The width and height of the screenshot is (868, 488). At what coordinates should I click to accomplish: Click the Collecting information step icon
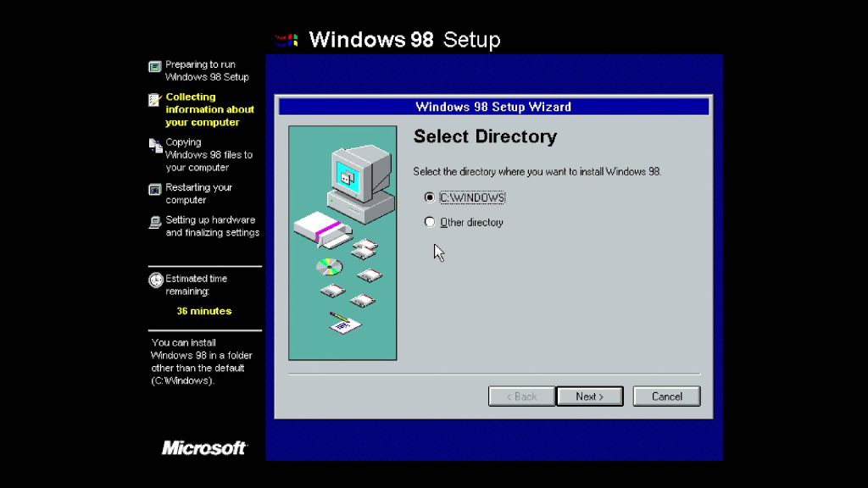pos(155,100)
